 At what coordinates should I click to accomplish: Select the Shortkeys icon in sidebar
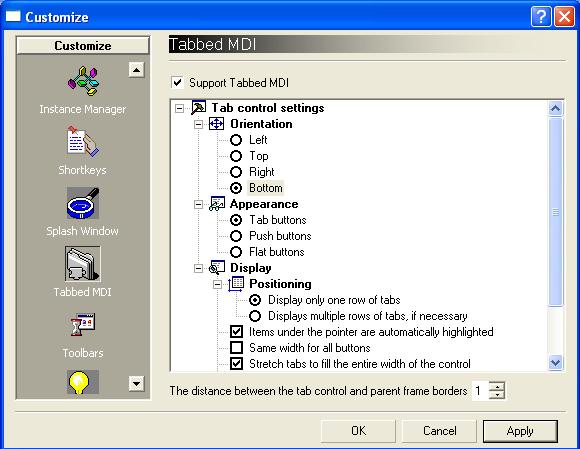(x=83, y=141)
